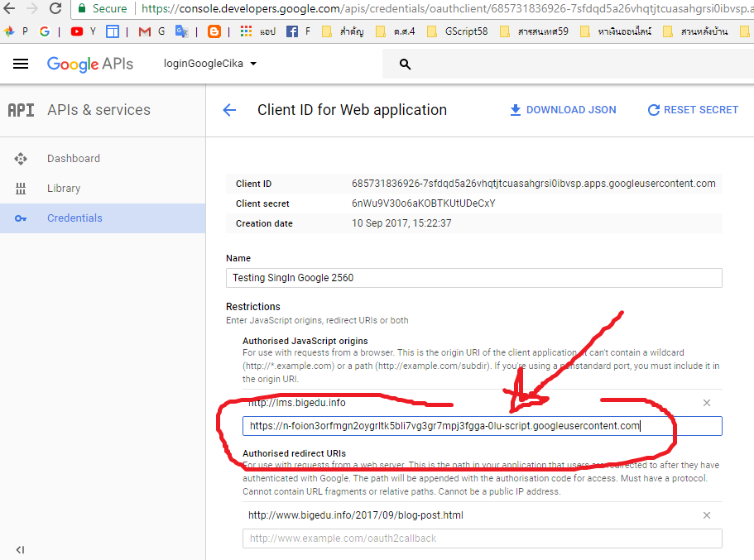The height and width of the screenshot is (560, 754).
Task: Open the ค.ศ.4 bookmark folder
Action: coord(396,31)
